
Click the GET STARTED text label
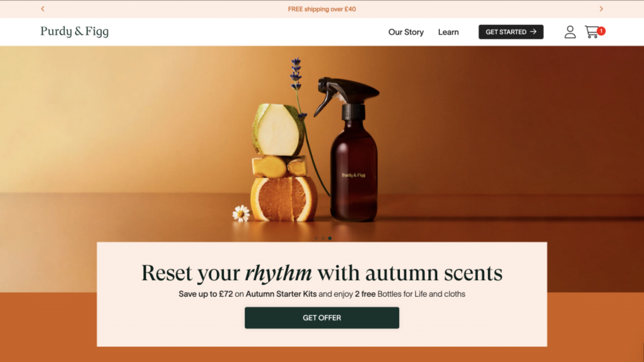(506, 32)
